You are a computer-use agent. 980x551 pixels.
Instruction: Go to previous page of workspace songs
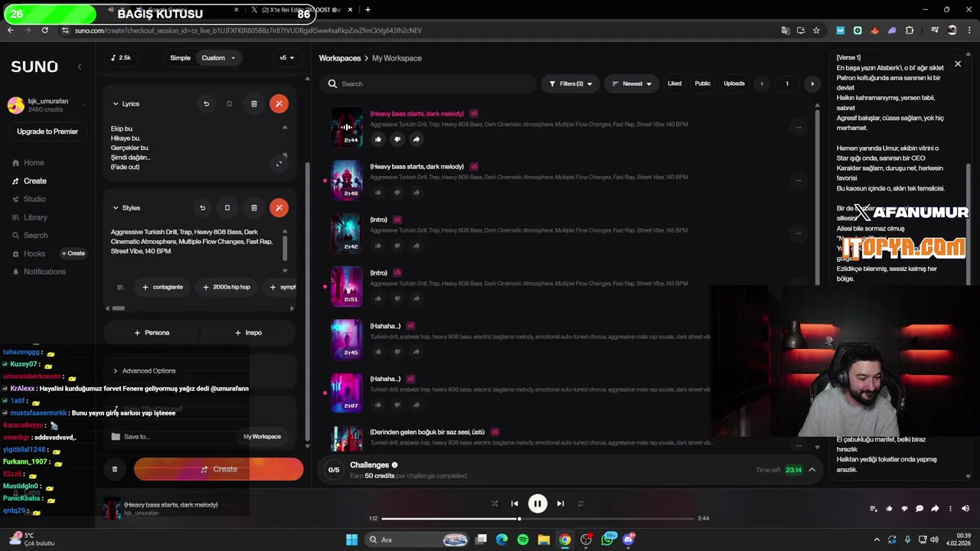761,83
